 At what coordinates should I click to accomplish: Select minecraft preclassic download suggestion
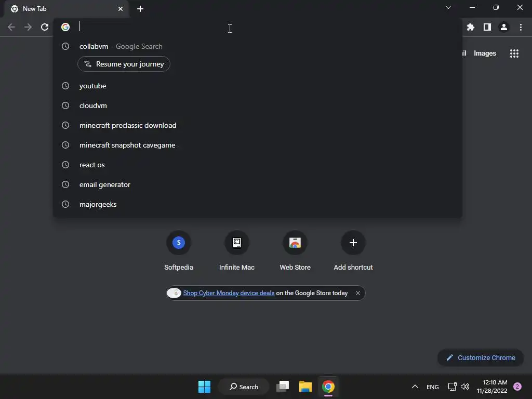(258, 126)
